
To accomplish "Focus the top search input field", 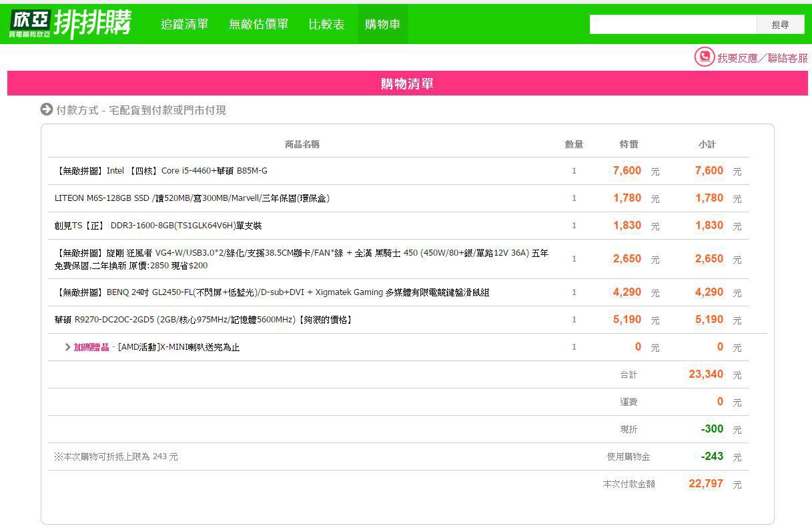I will click(673, 25).
